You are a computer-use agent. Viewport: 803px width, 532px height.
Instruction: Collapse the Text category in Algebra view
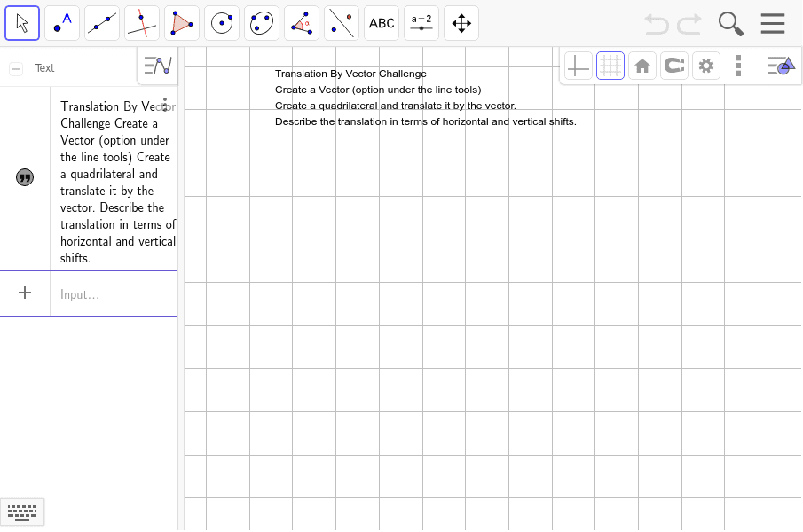tap(16, 68)
